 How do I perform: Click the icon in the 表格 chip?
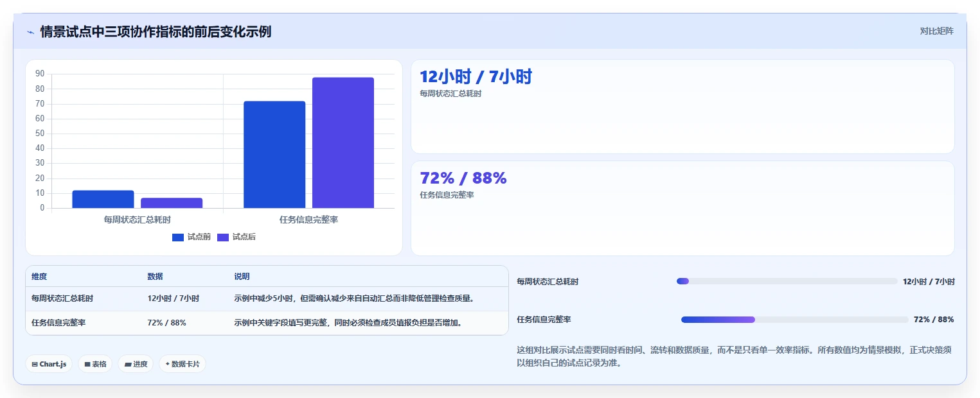(87, 364)
